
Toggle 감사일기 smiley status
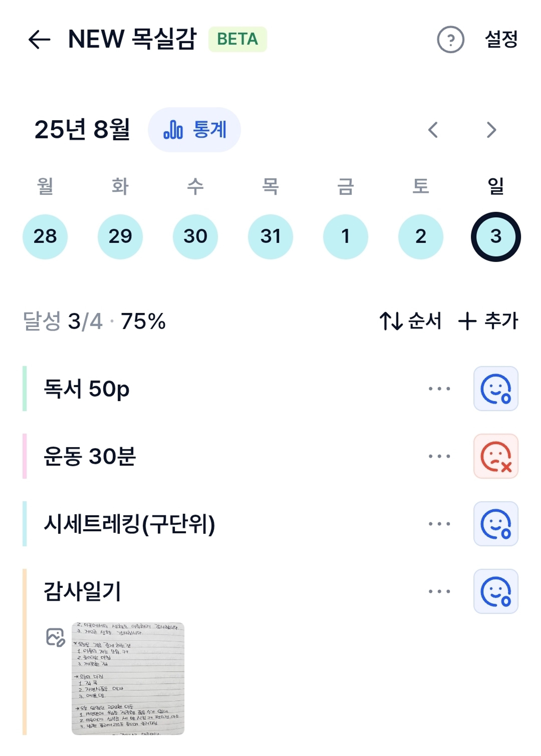tap(496, 591)
